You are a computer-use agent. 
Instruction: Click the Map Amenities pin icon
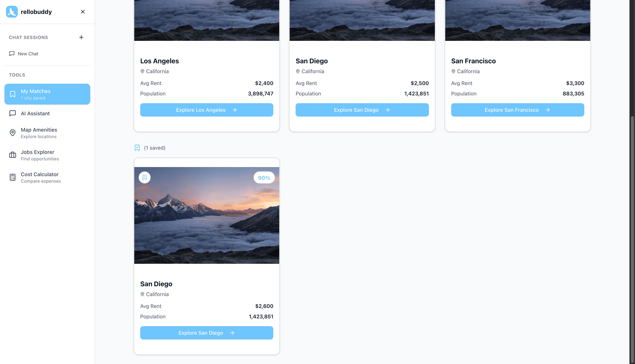12,133
